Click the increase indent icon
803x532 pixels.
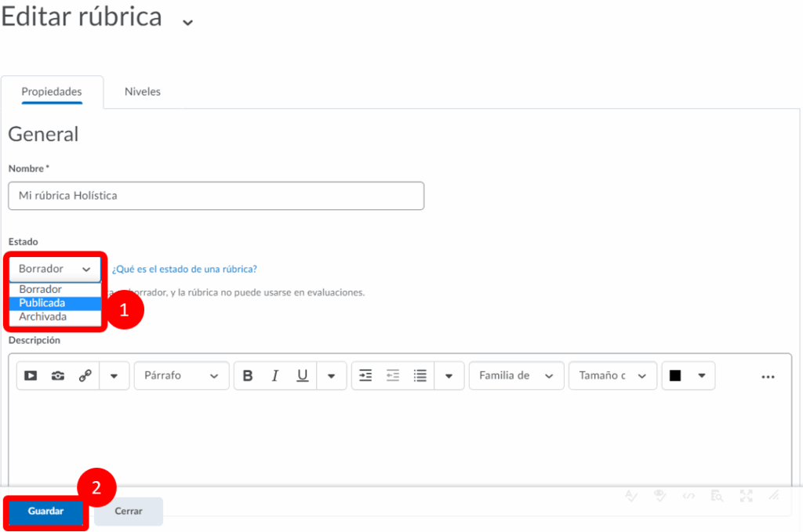tap(365, 376)
